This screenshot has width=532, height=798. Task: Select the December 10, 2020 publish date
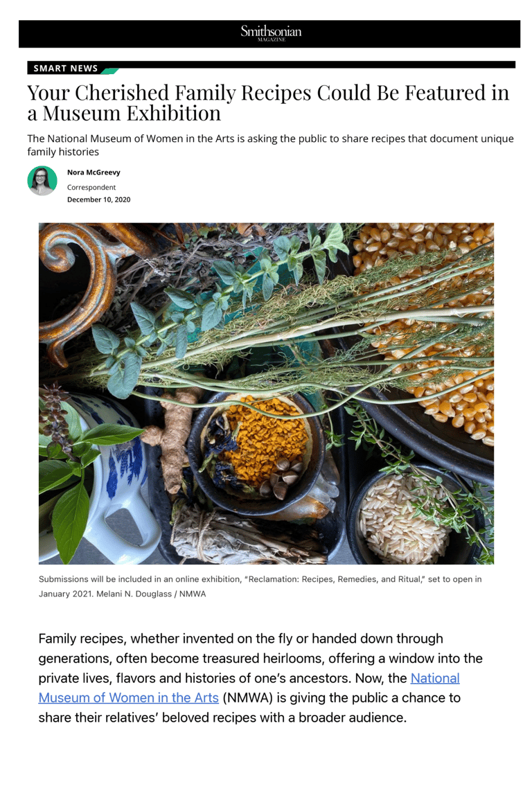[x=99, y=199]
